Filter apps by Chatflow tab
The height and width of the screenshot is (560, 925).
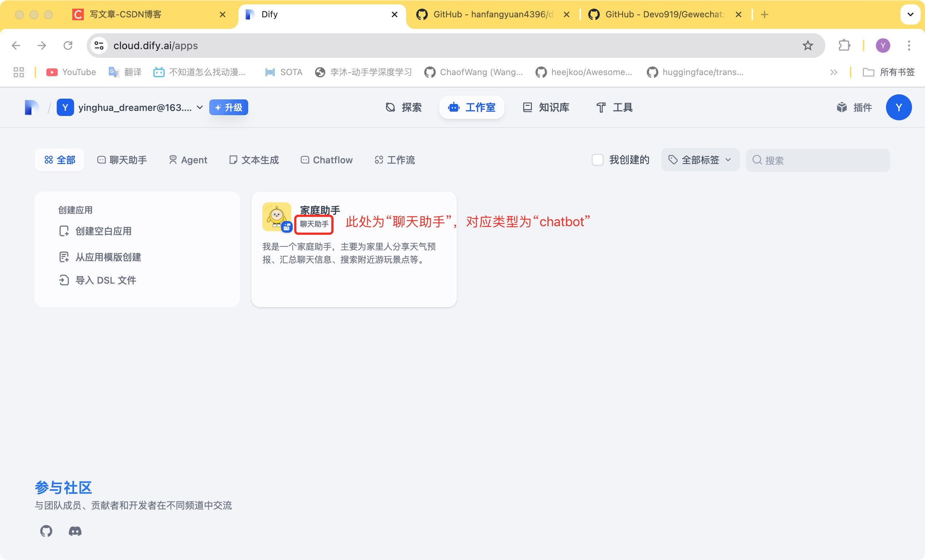[327, 160]
